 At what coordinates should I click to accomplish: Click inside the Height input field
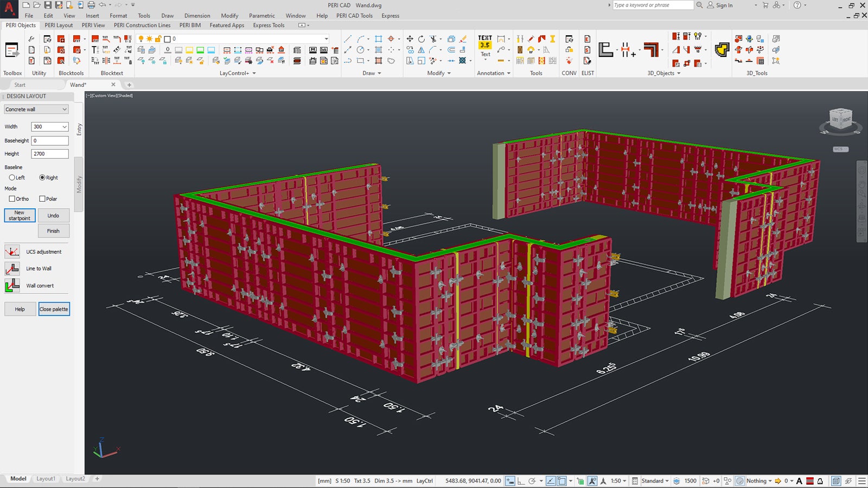coord(50,153)
